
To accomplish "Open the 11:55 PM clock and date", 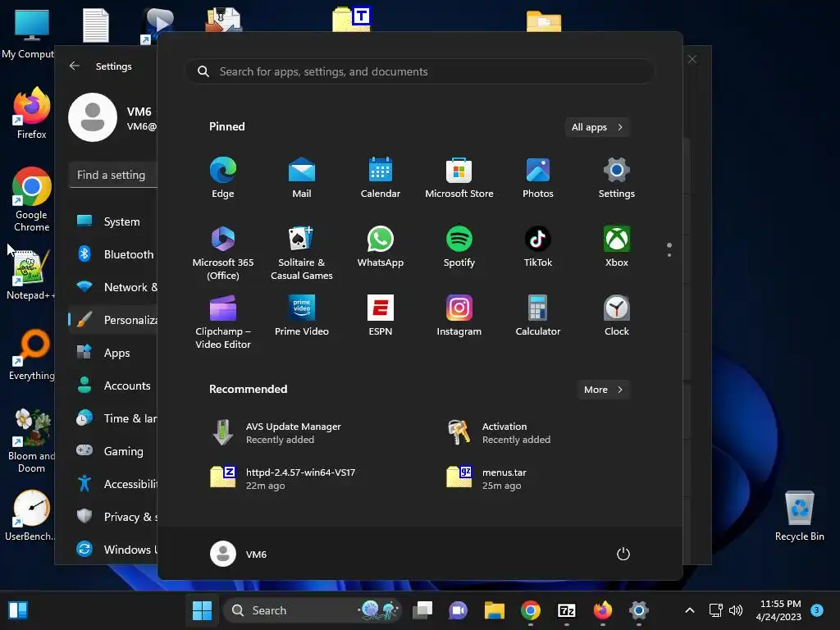I will tap(780, 610).
